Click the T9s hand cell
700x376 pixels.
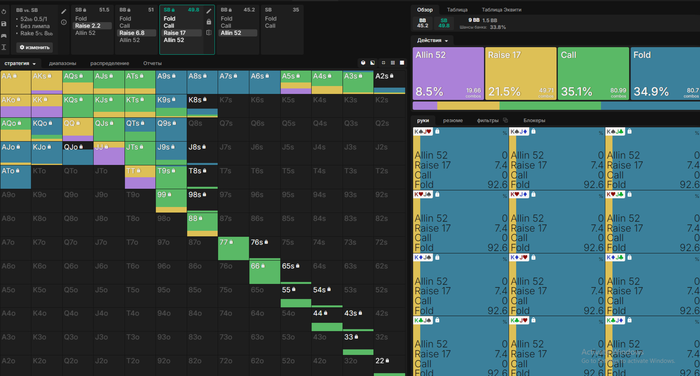pyautogui.click(x=171, y=178)
